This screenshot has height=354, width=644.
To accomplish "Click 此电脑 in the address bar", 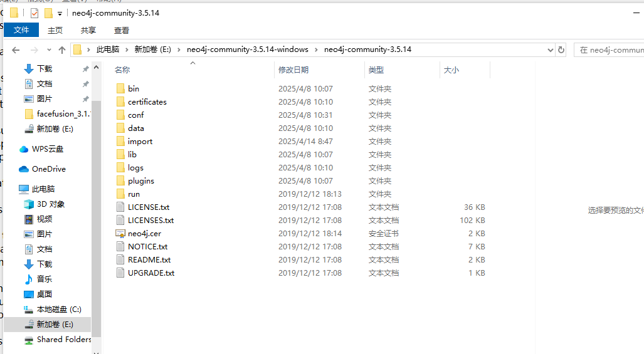I will [x=108, y=49].
